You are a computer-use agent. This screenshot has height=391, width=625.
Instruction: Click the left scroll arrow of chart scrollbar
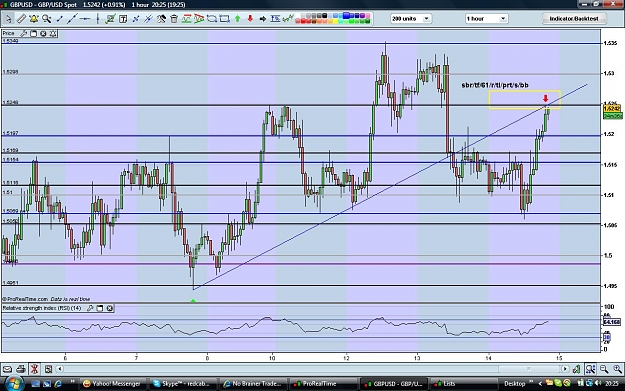[59, 369]
